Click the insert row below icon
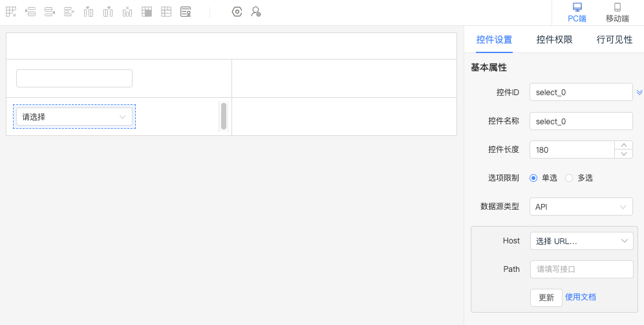Screen dimensions: 644x325 (x=50, y=12)
